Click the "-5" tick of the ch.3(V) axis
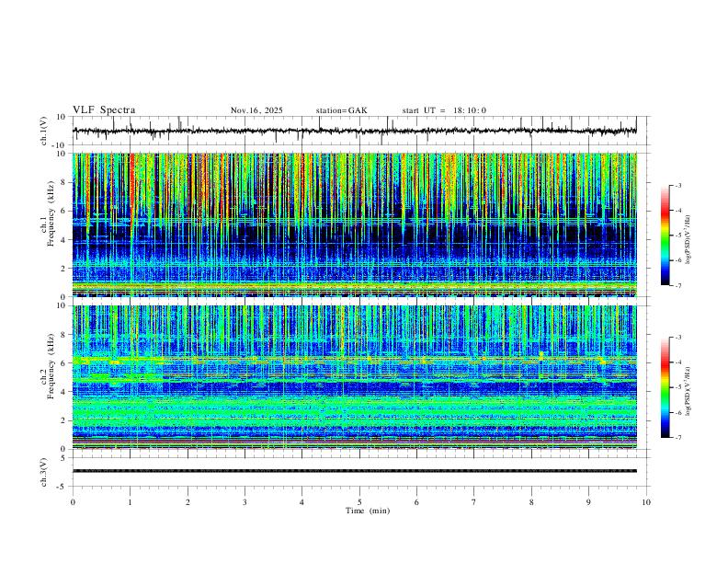Viewport: 728px width, 563px height. (x=62, y=487)
